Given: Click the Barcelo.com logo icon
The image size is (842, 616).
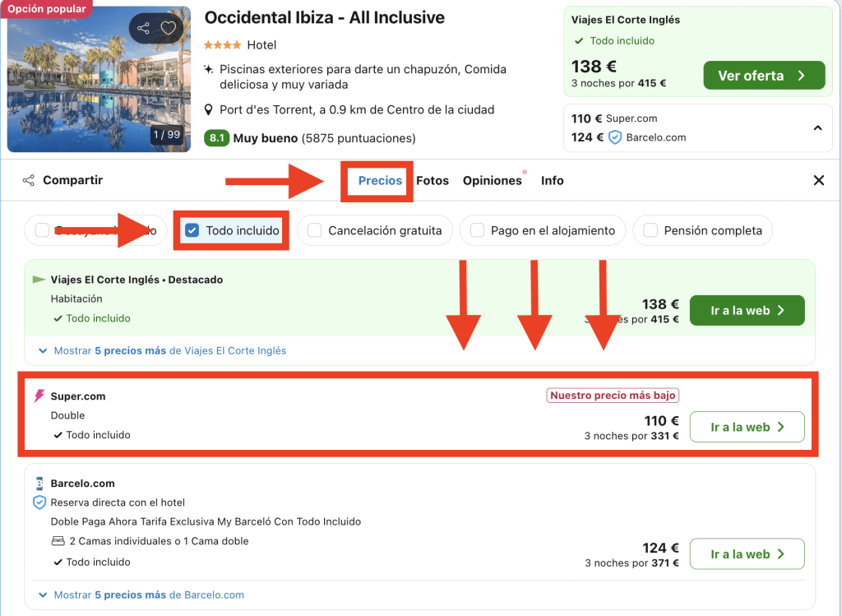Looking at the screenshot, I should click(x=39, y=484).
